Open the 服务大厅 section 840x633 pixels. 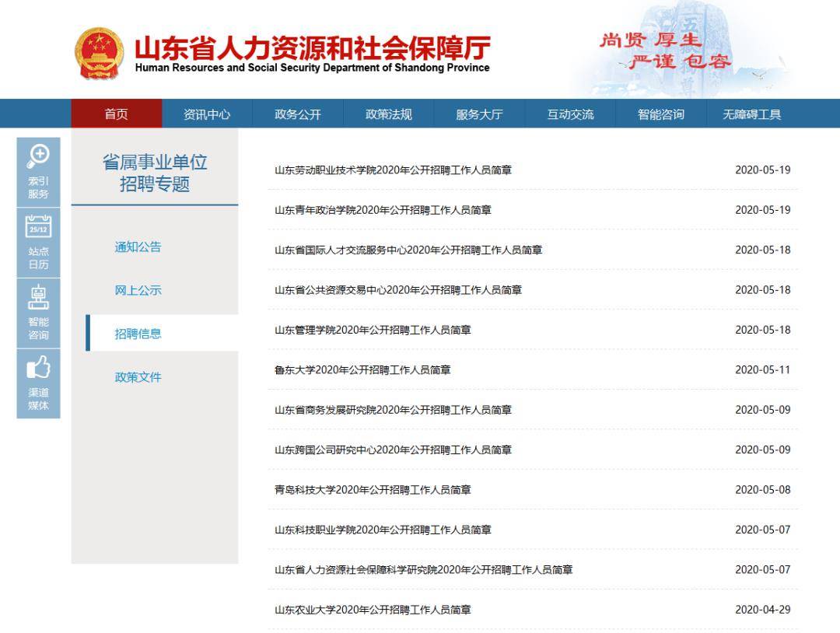click(x=478, y=114)
